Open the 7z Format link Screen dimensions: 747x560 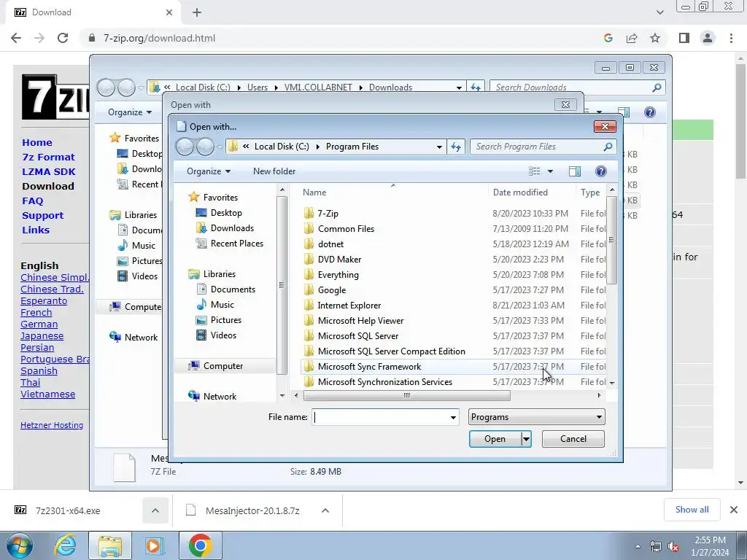click(x=48, y=157)
